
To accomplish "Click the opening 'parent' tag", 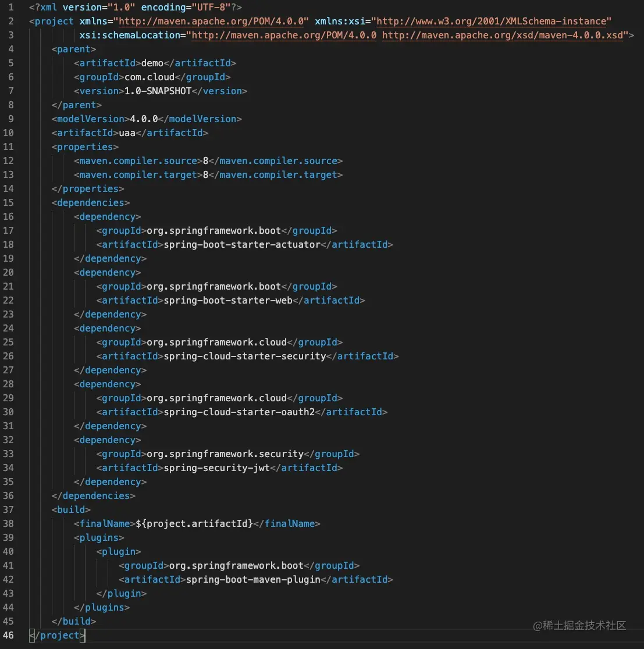I will [x=74, y=49].
